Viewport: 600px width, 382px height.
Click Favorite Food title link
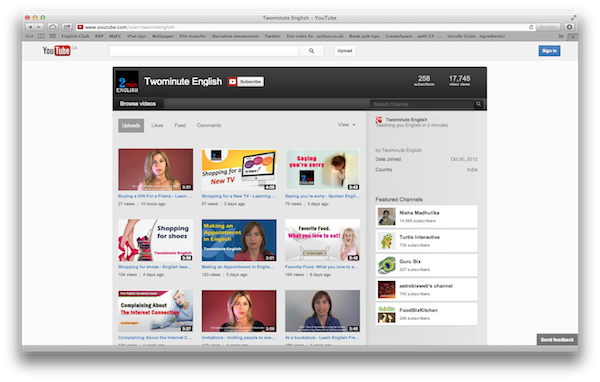point(322,267)
